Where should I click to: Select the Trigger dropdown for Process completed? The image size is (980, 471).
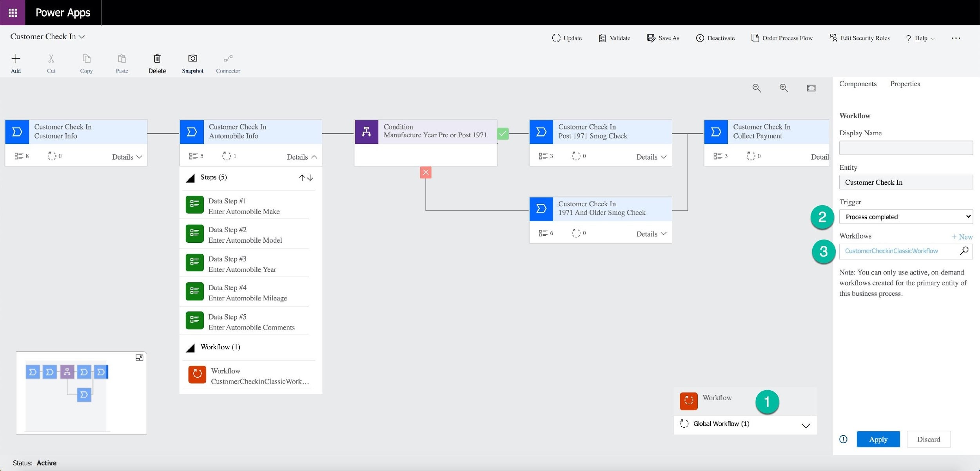[x=906, y=216]
